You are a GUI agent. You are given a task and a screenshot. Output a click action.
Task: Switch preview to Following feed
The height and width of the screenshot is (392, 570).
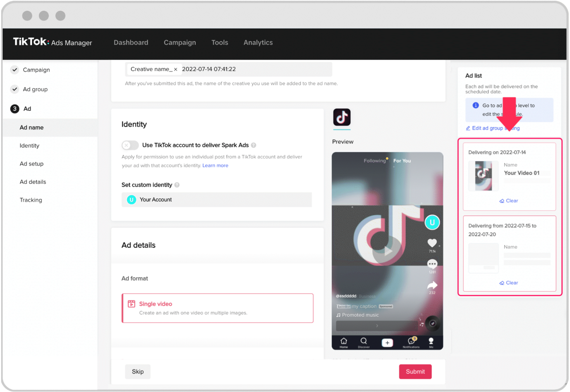[x=375, y=161]
